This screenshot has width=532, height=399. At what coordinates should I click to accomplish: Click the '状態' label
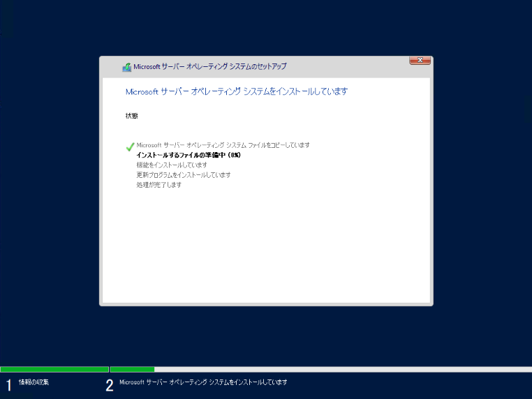pos(132,116)
